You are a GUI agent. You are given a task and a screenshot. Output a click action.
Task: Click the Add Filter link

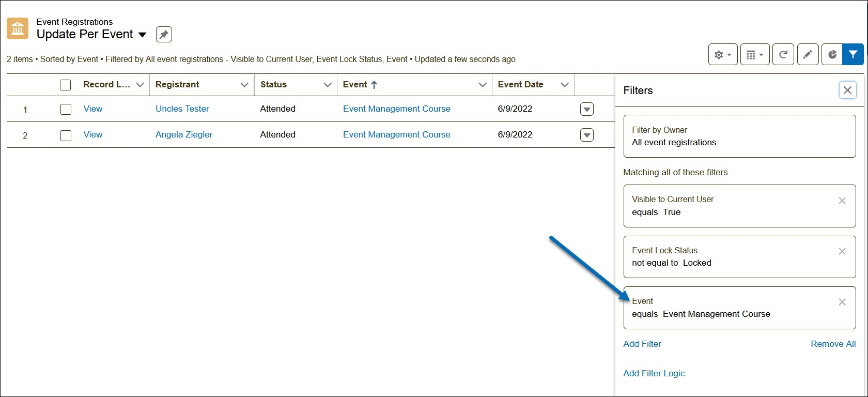coord(642,344)
